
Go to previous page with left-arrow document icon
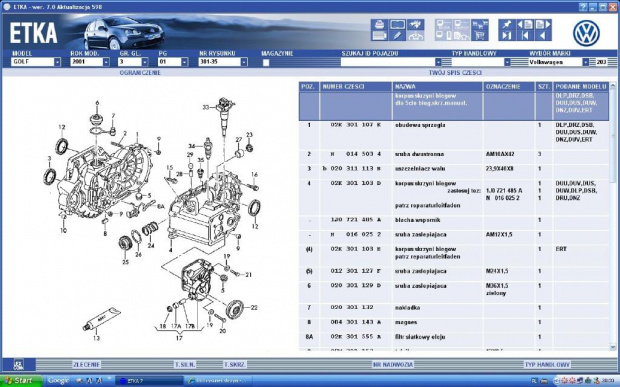tap(525, 25)
